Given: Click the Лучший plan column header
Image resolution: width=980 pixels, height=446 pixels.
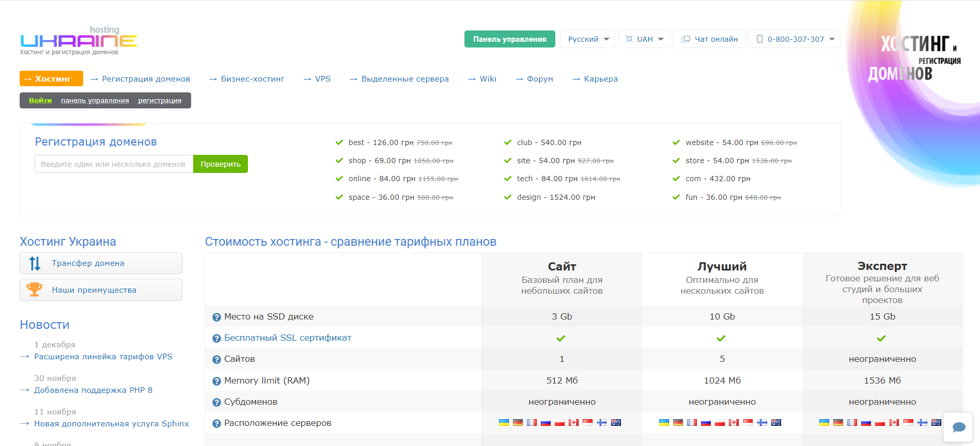Looking at the screenshot, I should click(x=722, y=266).
